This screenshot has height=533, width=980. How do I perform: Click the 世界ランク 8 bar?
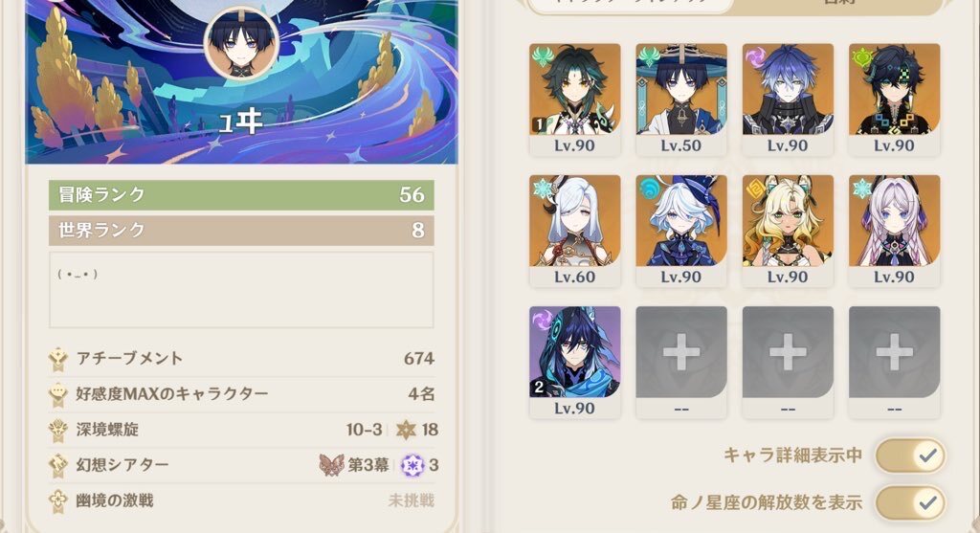241,231
